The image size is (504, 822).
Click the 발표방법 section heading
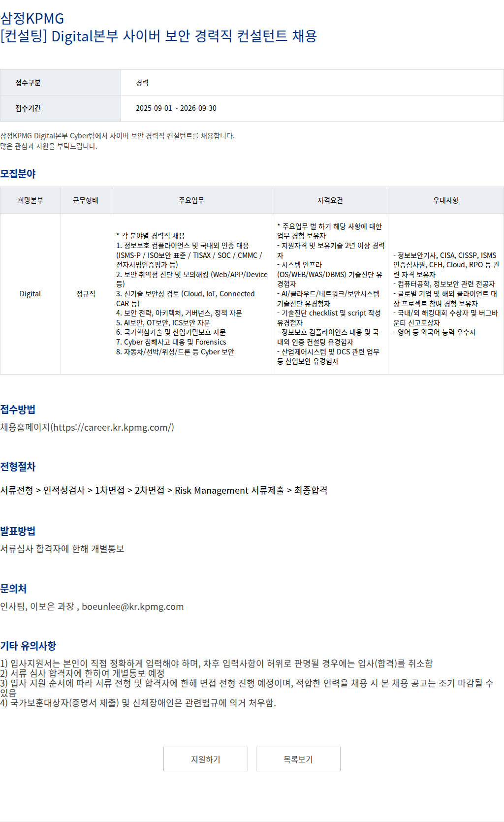[x=18, y=531]
